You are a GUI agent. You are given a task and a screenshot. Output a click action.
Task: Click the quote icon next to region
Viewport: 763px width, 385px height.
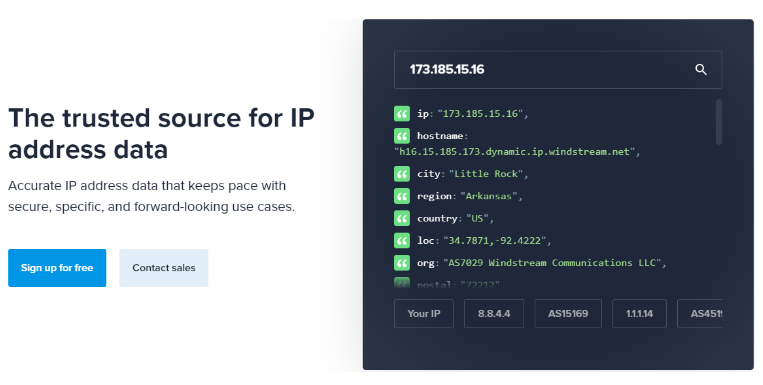[402, 196]
